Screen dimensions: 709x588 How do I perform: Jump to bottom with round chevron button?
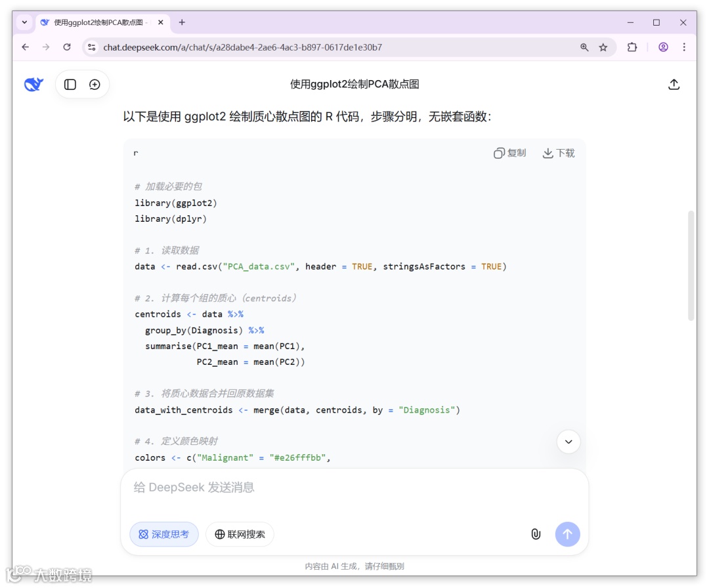(569, 442)
